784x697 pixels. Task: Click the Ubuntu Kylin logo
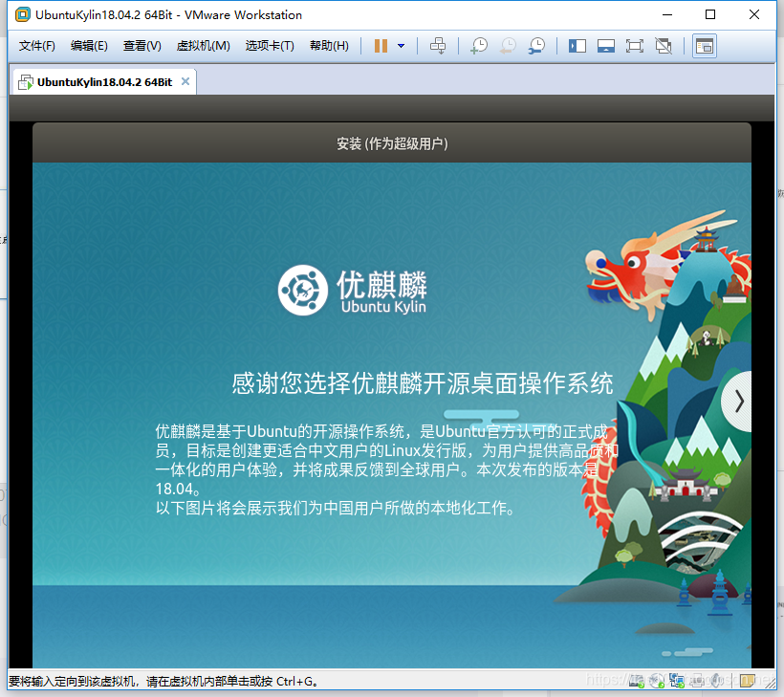(x=352, y=291)
